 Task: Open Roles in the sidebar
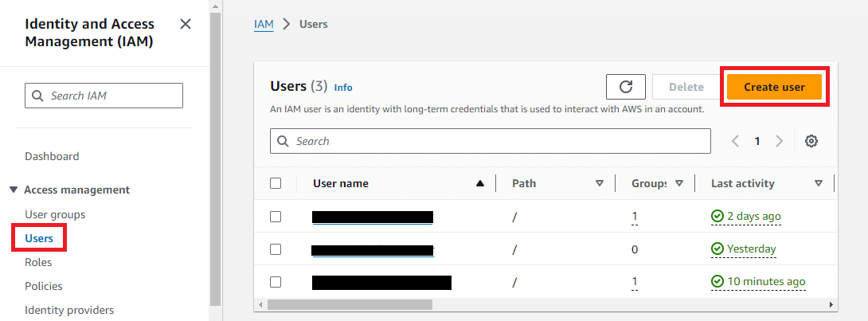[38, 262]
